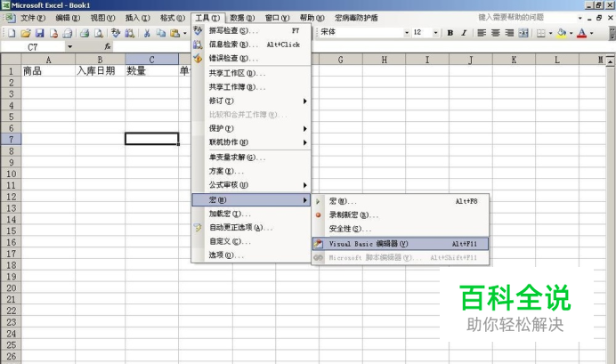The height and width of the screenshot is (364, 616).
Task: Click the Visual Basic Editor icon in submenu
Action: point(318,244)
